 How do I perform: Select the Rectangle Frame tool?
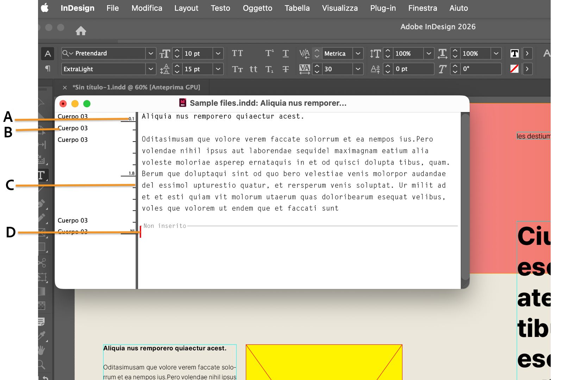click(42, 232)
